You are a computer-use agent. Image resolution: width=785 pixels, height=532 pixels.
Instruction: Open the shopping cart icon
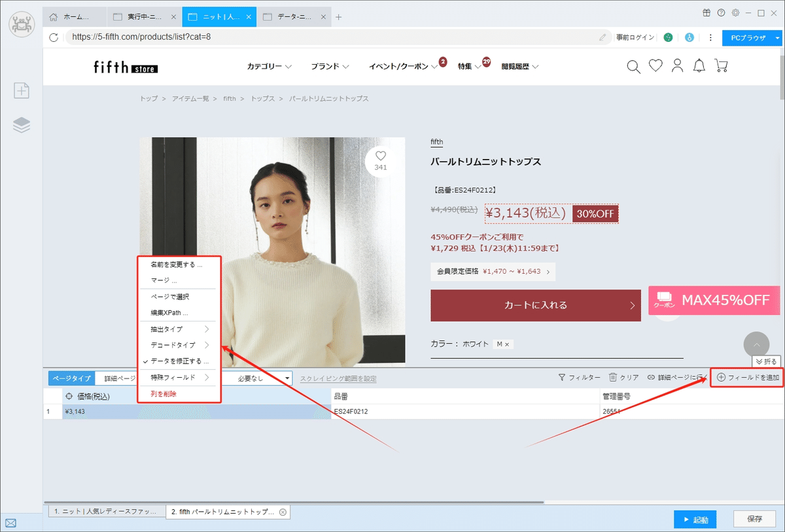point(721,66)
